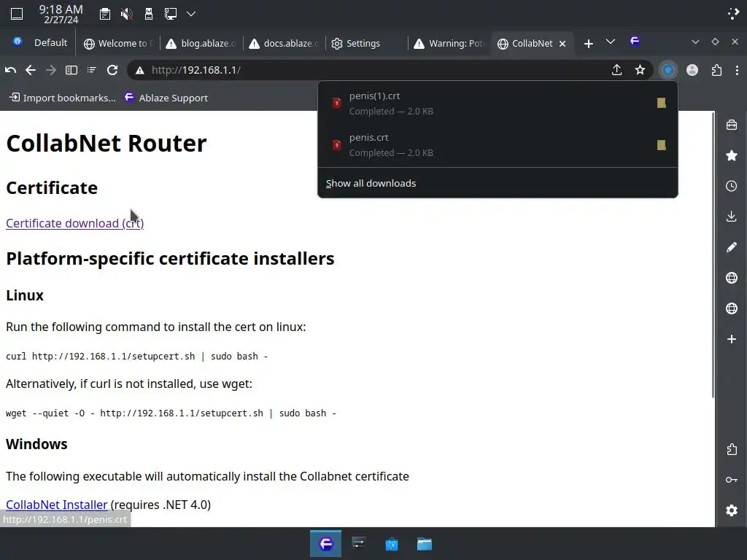Viewport: 747px width, 560px height.
Task: Switch to the Warning: Pot tab
Action: pos(449,43)
